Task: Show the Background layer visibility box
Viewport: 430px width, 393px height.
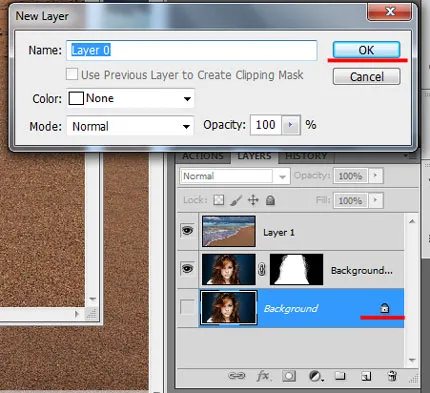Action: 187,307
